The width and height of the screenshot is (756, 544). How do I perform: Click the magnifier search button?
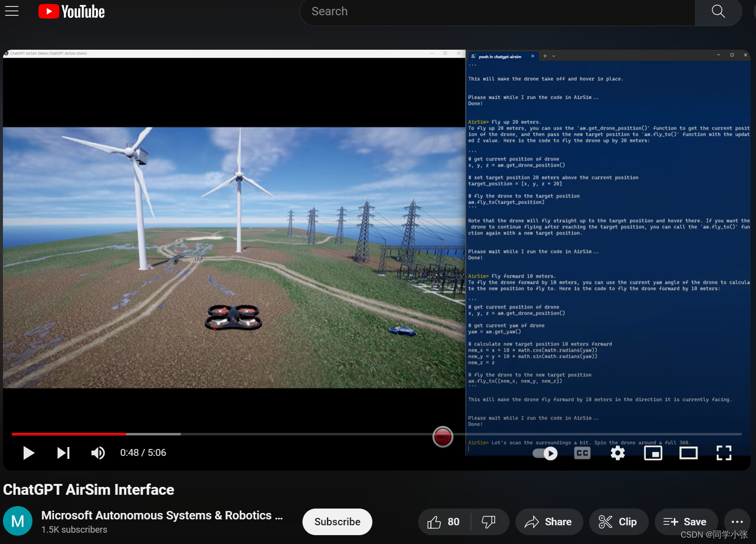(718, 11)
